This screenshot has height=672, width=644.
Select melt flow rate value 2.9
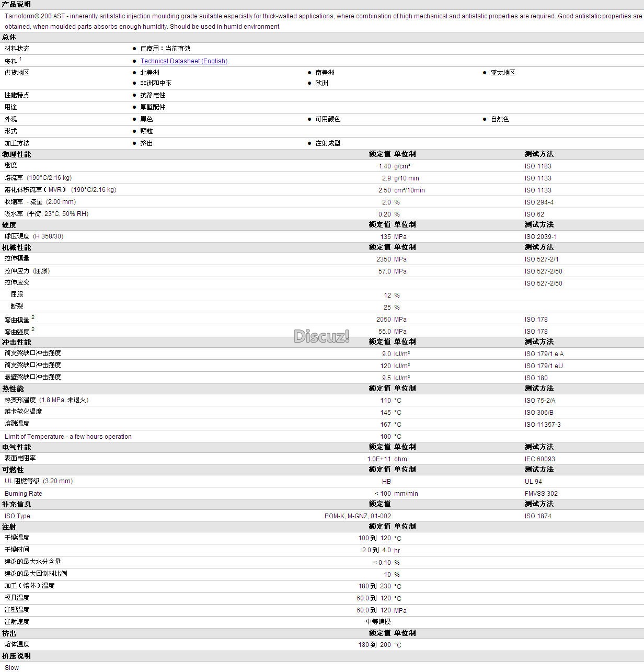pyautogui.click(x=386, y=178)
